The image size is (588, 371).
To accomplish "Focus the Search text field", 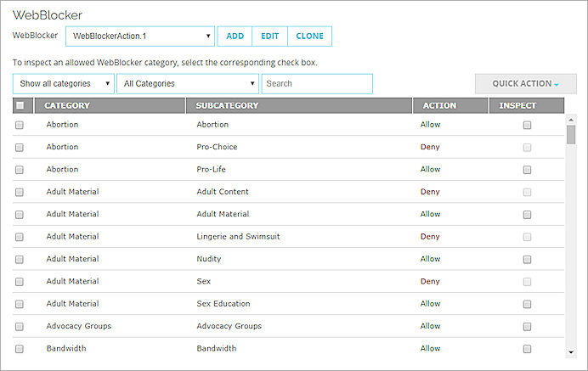I will (x=317, y=84).
